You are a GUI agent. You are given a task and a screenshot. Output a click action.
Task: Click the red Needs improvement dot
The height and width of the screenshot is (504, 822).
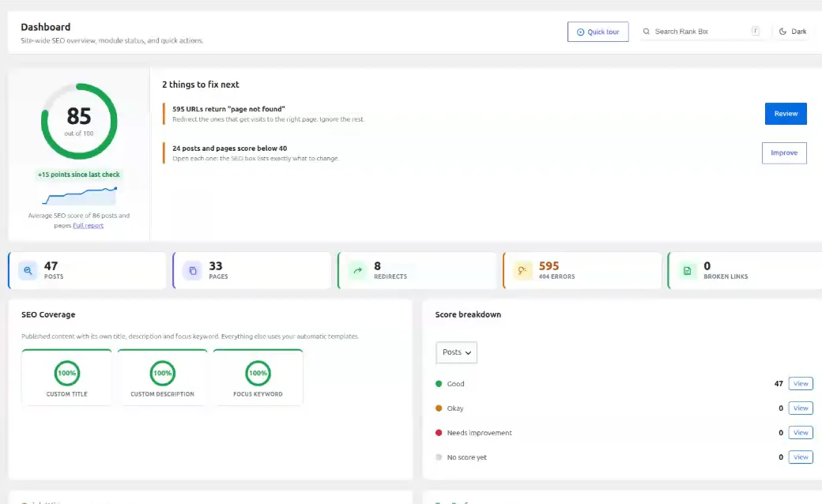439,433
